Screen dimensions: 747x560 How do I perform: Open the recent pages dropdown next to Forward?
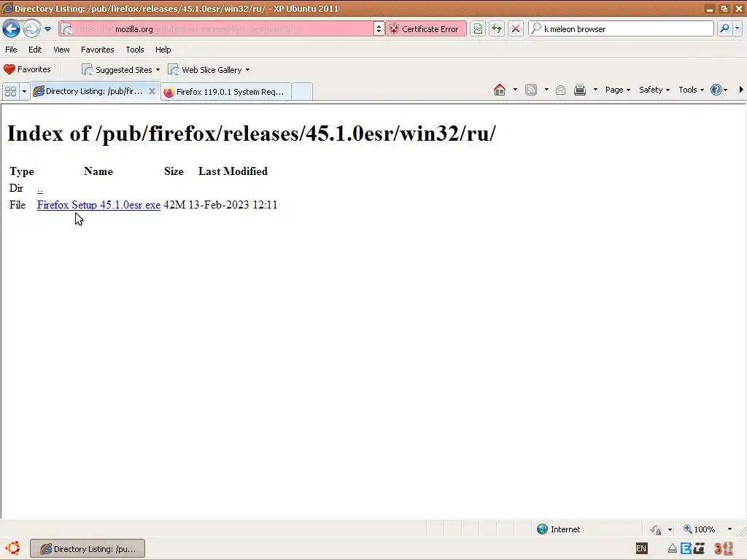47,29
